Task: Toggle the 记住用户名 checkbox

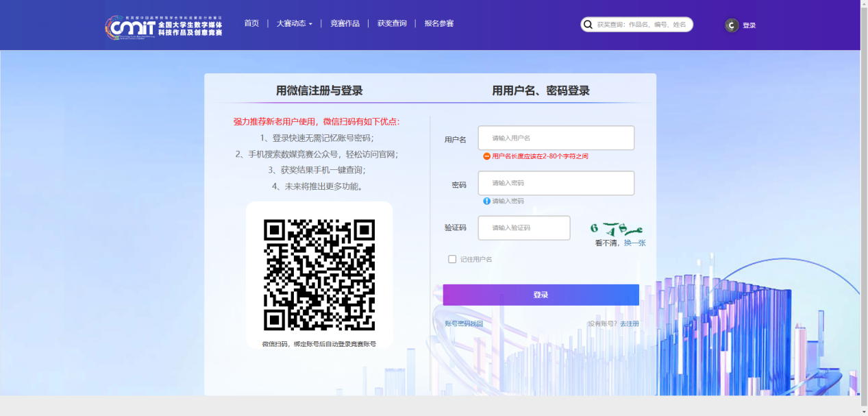Action: pos(452,259)
